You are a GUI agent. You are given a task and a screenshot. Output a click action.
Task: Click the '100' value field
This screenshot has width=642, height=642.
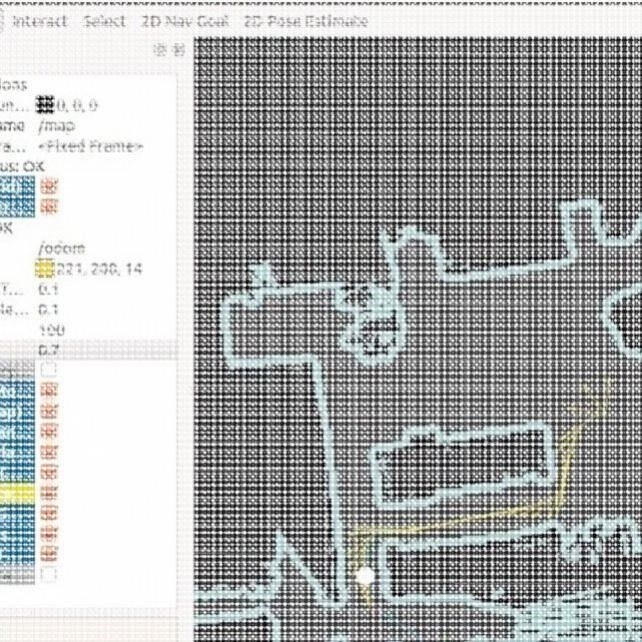(52, 330)
